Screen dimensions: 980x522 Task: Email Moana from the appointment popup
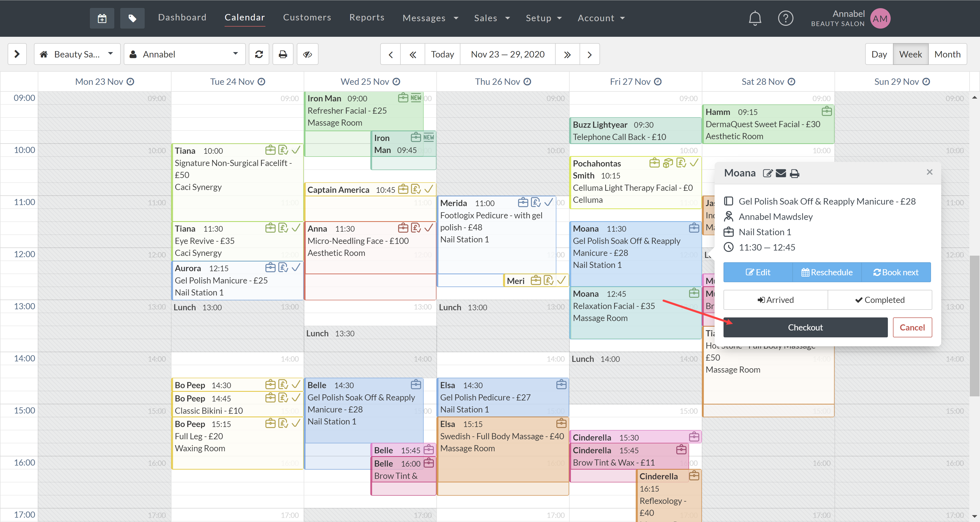[x=781, y=174]
